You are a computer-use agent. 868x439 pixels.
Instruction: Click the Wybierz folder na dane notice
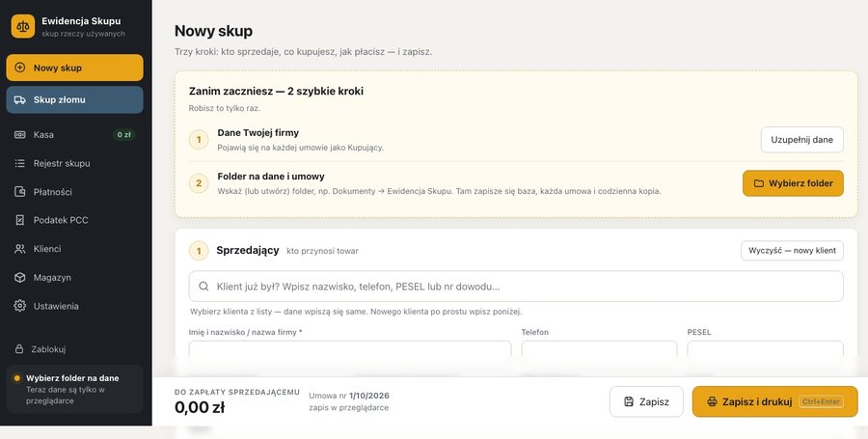[74, 389]
